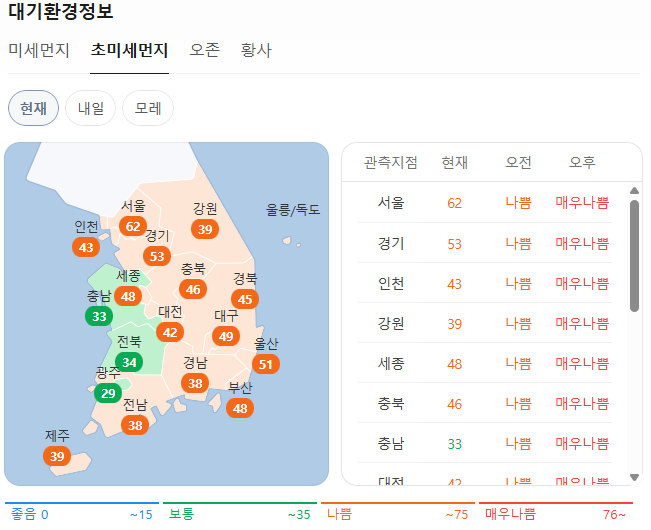Switch to the 오존 tab
651x530 pixels.
click(x=204, y=50)
